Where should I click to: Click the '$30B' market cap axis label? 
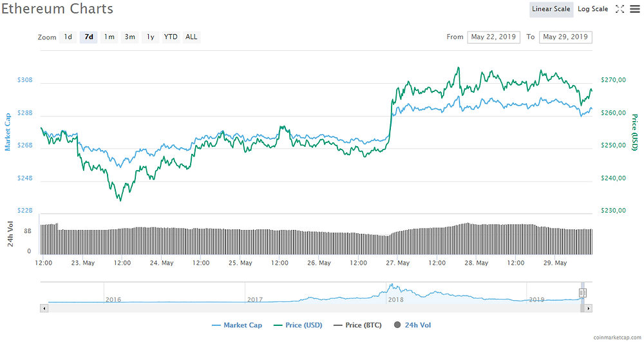24,80
